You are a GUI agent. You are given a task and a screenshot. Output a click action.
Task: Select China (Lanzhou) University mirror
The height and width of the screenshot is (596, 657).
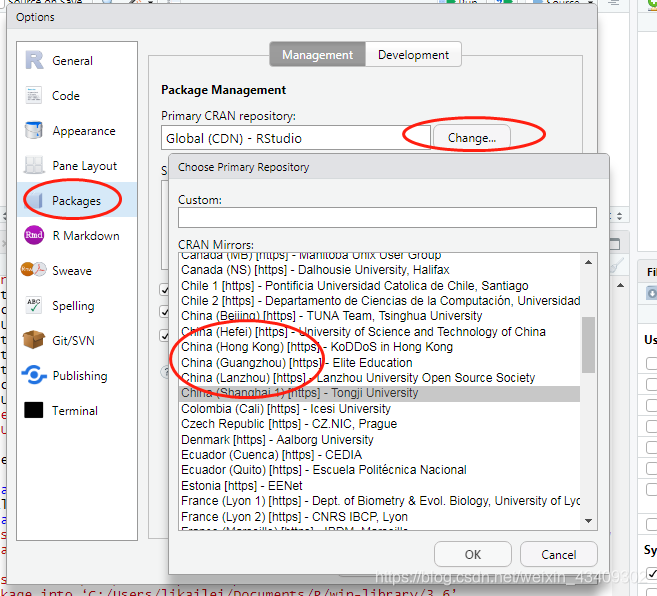point(379,378)
